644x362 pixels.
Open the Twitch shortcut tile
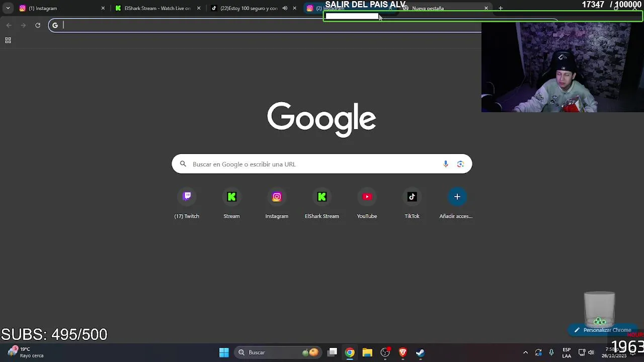187,204
